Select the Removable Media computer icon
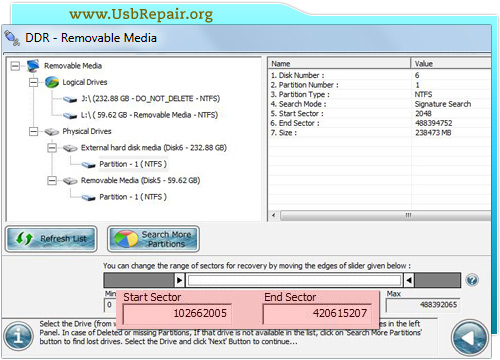500x360 pixels. pyautogui.click(x=33, y=66)
